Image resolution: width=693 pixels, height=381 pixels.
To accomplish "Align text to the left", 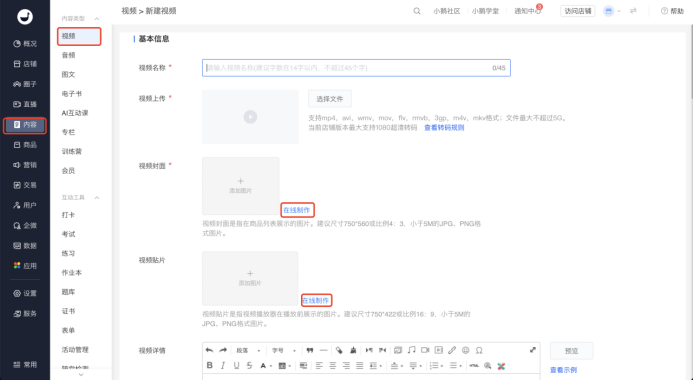I will (319, 366).
